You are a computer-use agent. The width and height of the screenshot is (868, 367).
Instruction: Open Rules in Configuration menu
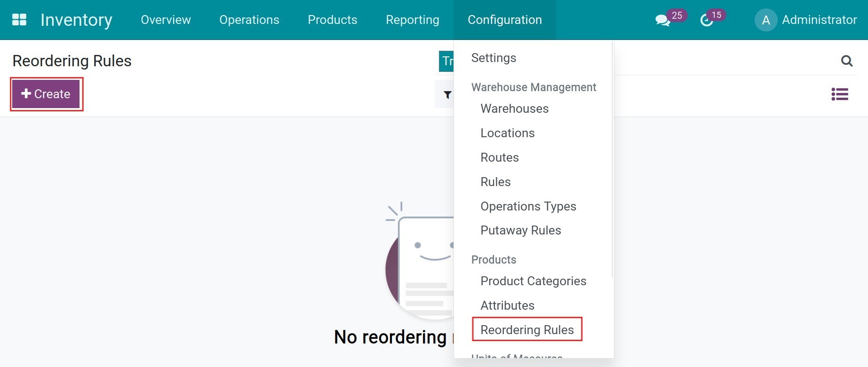[495, 182]
